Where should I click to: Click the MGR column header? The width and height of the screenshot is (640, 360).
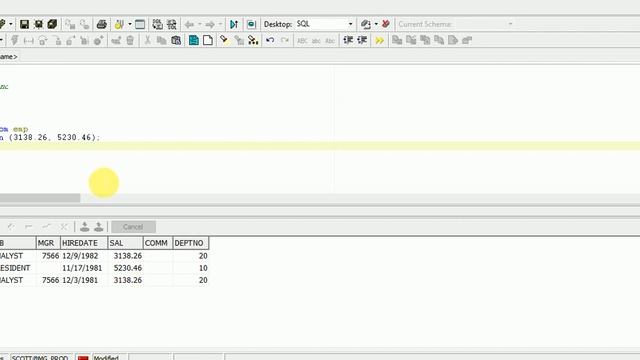tap(48, 243)
